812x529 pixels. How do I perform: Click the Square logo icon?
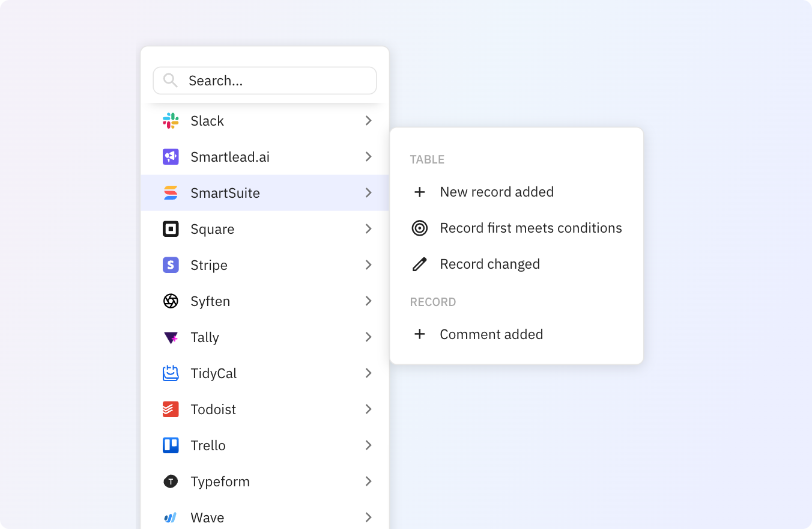(x=171, y=229)
